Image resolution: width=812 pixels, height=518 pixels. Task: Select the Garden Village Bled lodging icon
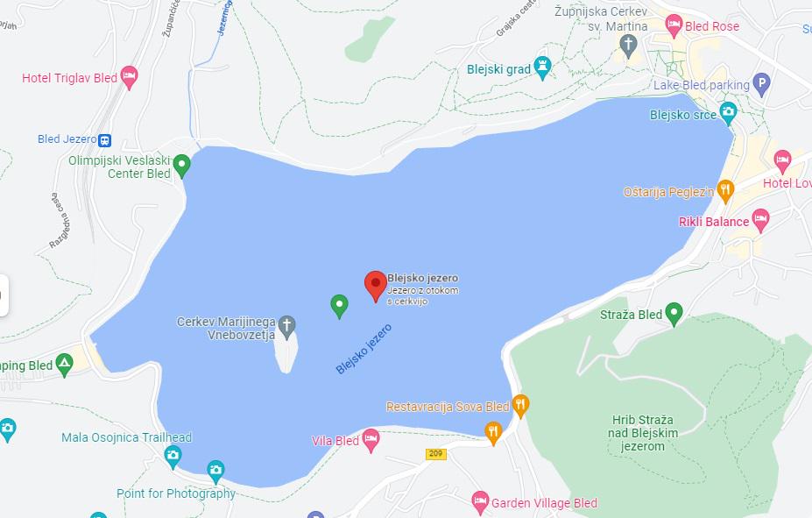(x=481, y=501)
